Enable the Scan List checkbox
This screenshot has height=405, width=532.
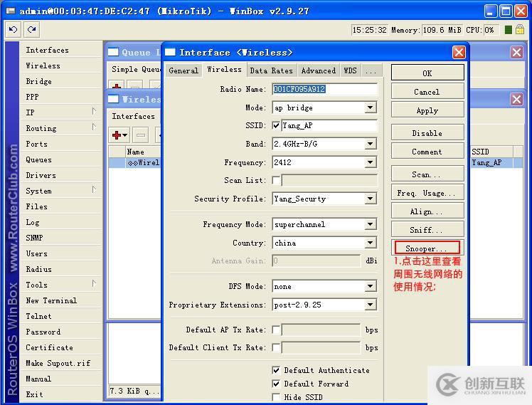(x=276, y=180)
